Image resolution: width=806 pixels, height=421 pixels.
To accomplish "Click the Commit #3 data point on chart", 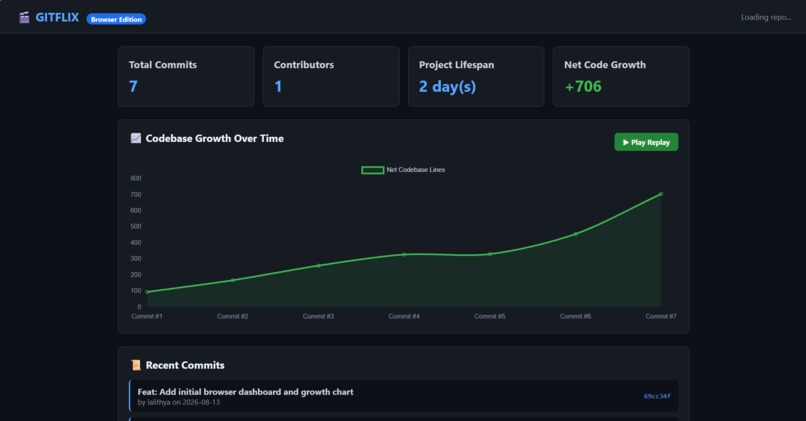I will (318, 266).
